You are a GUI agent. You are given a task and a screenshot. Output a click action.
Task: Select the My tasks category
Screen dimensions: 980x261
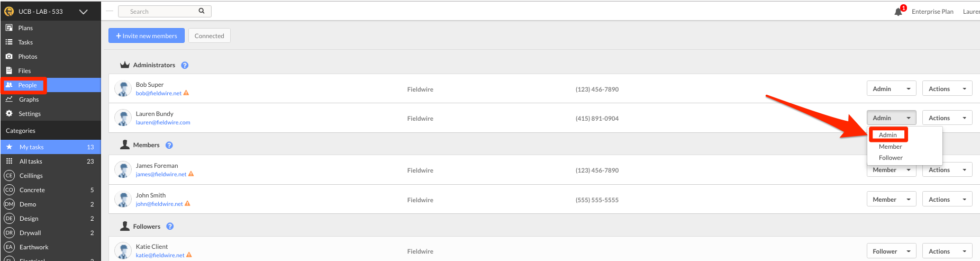(x=50, y=147)
